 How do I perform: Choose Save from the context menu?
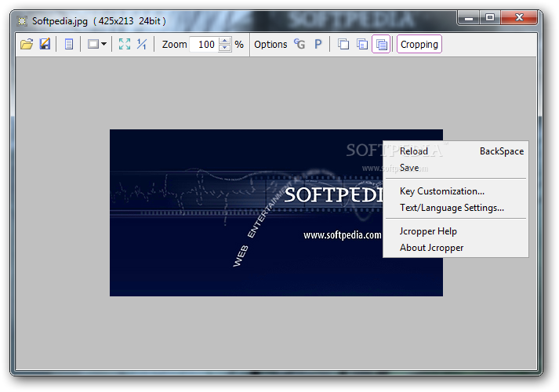[x=456, y=168]
